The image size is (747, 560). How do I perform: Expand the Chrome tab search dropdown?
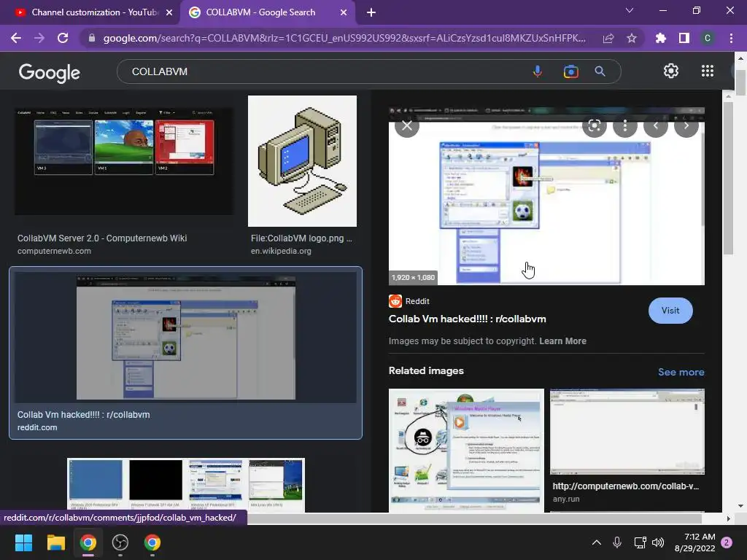(630, 10)
